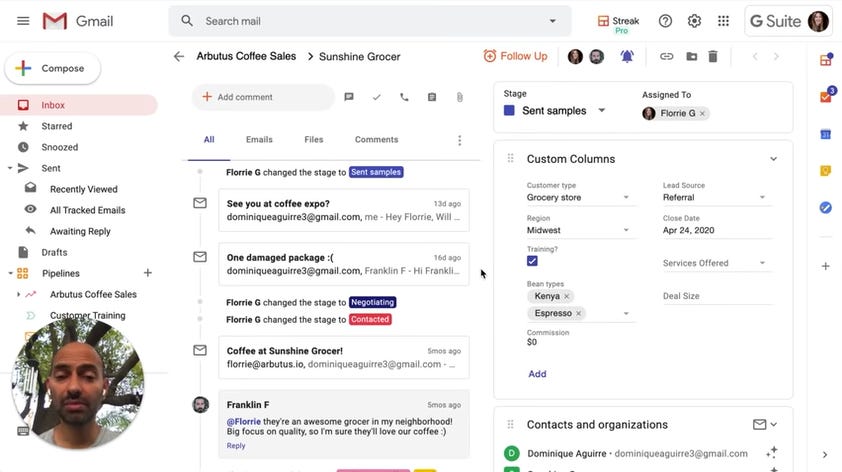The image size is (842, 472).
Task: Delete box with the trash icon
Action: [713, 56]
